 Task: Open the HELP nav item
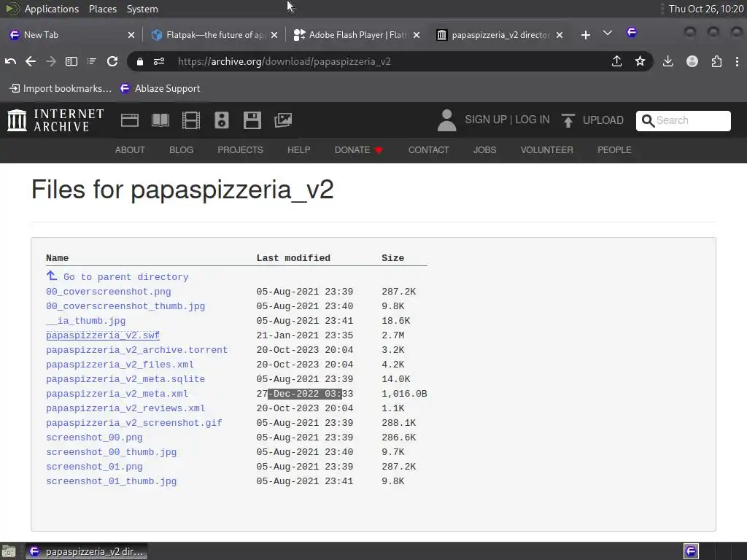tap(298, 150)
